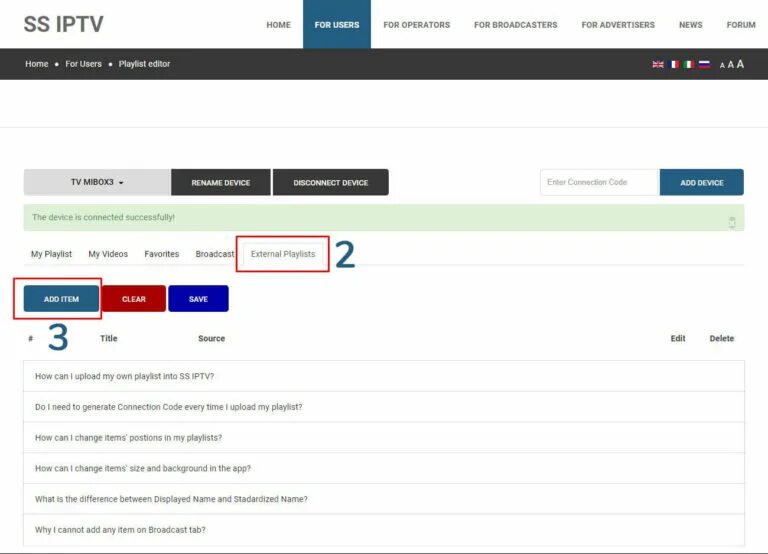Image resolution: width=768 pixels, height=554 pixels.
Task: Expand FAQ about Displayed and Standardized Name
Action: 384,499
